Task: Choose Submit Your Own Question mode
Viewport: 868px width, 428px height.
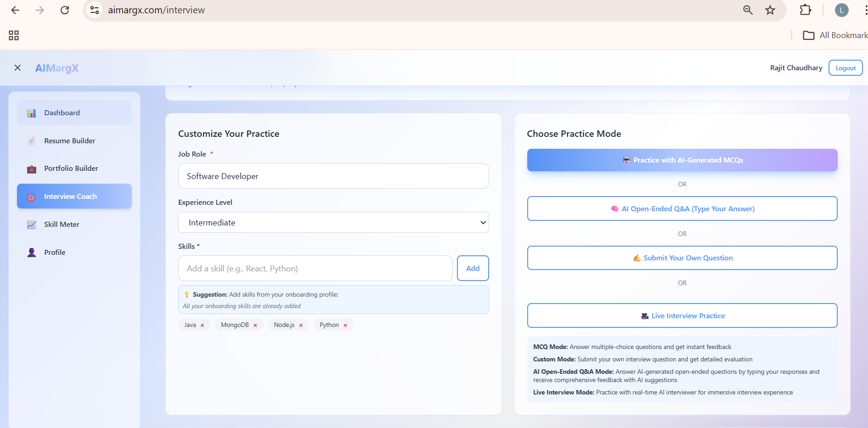Action: [682, 258]
